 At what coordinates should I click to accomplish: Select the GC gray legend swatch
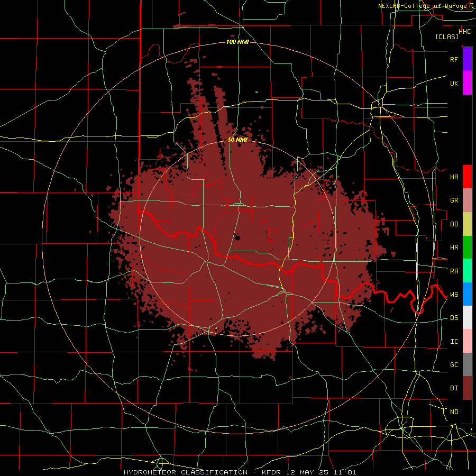(x=467, y=364)
